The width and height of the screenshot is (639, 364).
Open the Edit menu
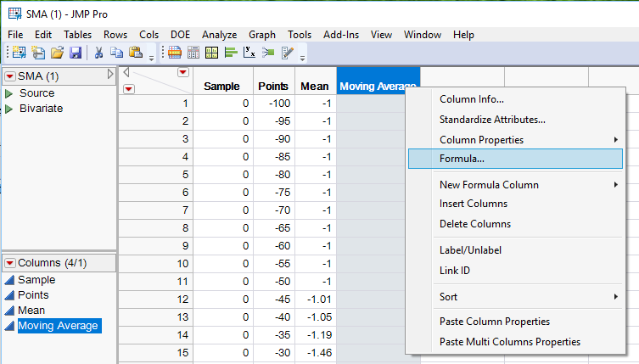43,35
